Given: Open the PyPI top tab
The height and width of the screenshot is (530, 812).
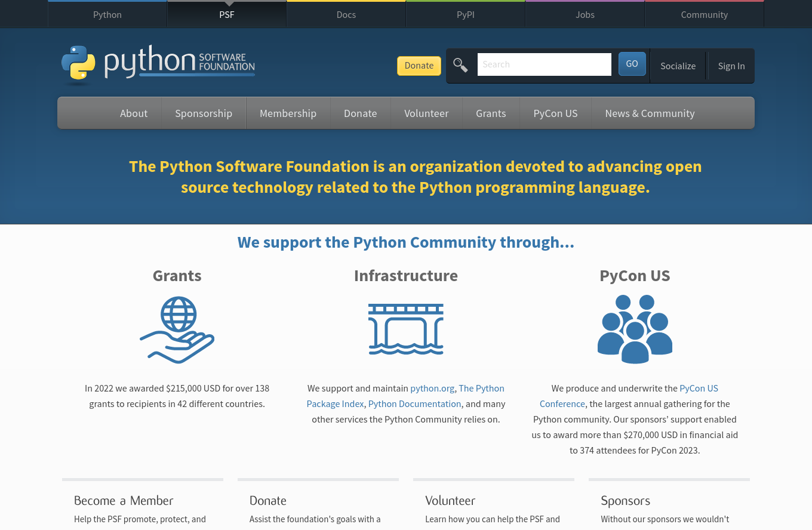Looking at the screenshot, I should pyautogui.click(x=466, y=14).
